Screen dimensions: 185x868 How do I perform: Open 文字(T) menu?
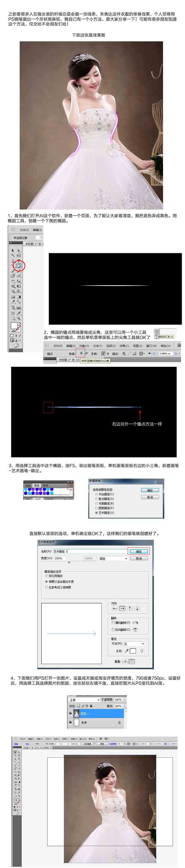pos(98,346)
